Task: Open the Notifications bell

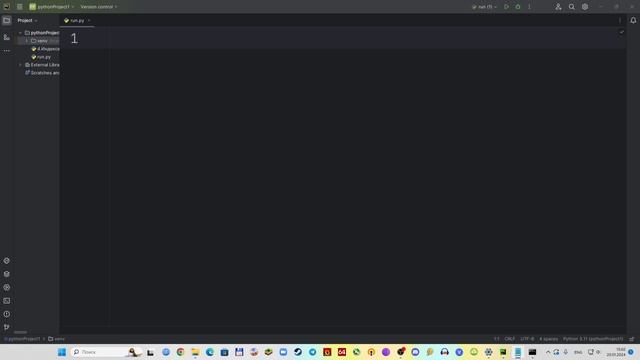Action: (633, 20)
